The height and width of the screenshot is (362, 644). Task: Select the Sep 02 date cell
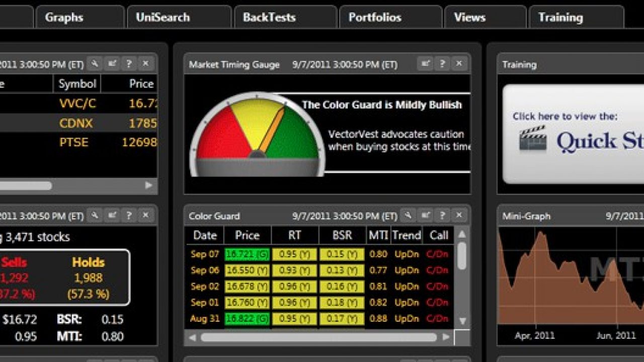tap(205, 286)
